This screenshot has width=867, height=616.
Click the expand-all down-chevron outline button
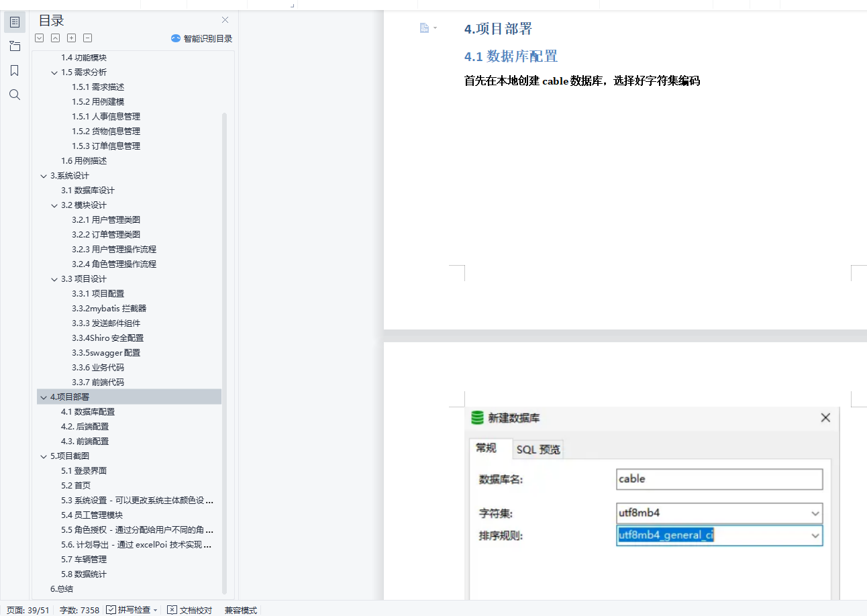(x=40, y=38)
